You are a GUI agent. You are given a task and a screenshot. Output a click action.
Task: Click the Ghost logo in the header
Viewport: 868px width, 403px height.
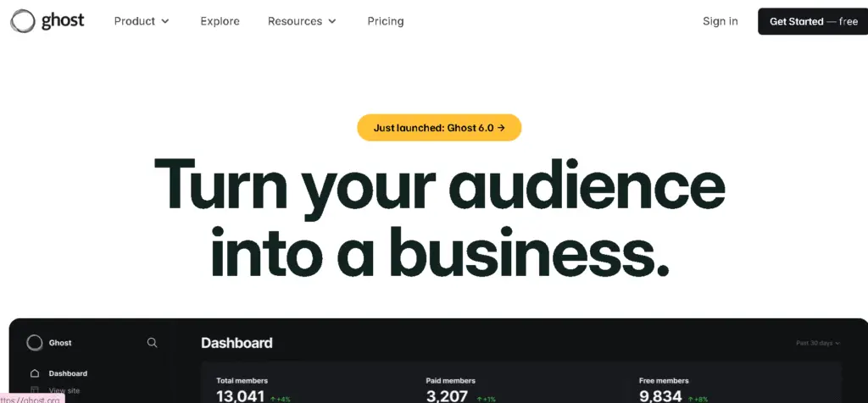(x=47, y=21)
